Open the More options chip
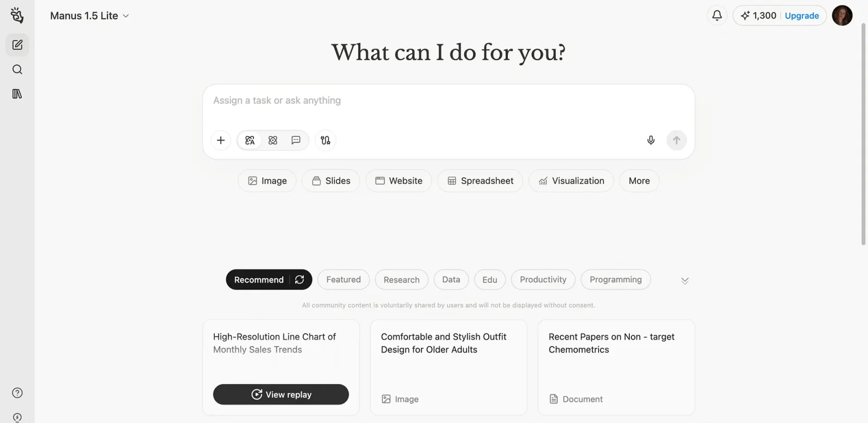Viewport: 868px width, 423px height. (639, 181)
